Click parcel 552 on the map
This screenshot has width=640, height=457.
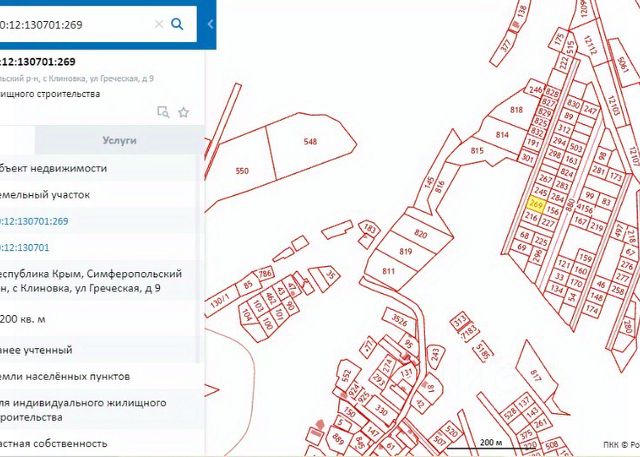346,376
